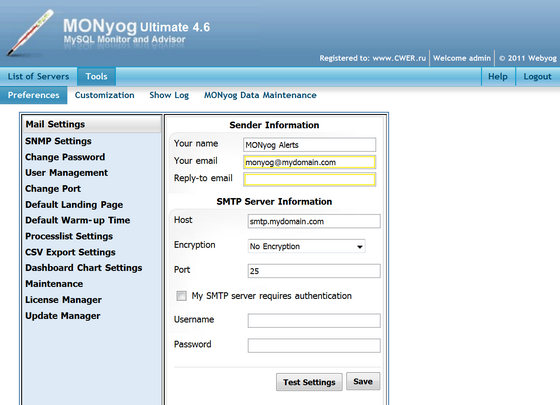Screen dimensions: 560x405
Task: Select SNMP Settings in sidebar
Action: pyautogui.click(x=58, y=141)
